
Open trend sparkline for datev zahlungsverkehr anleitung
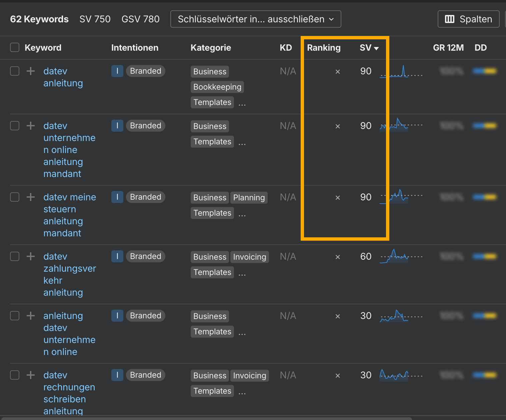401,256
